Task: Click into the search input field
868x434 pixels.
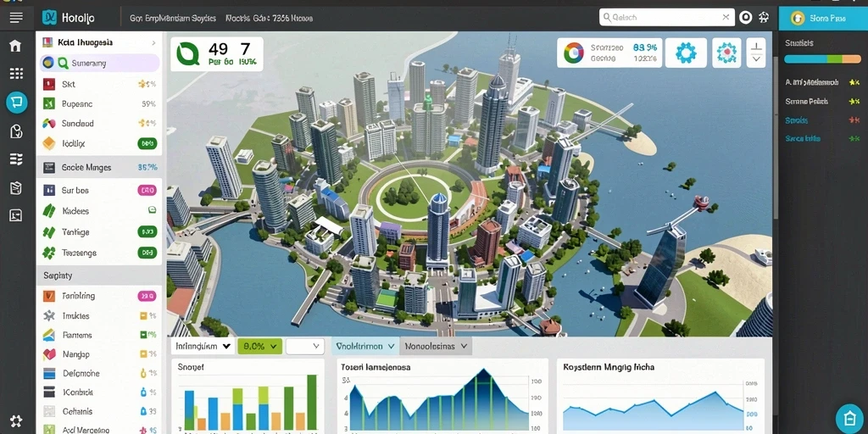Action: (x=666, y=17)
